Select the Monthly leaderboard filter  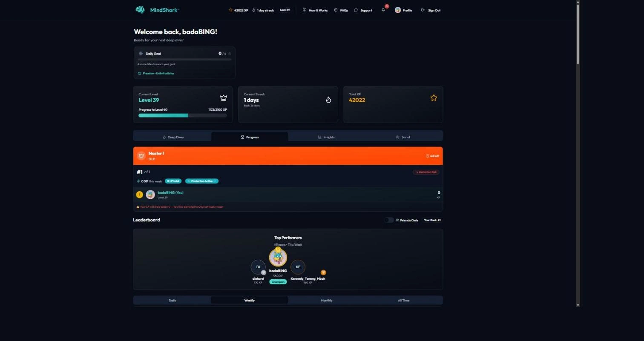tap(326, 301)
